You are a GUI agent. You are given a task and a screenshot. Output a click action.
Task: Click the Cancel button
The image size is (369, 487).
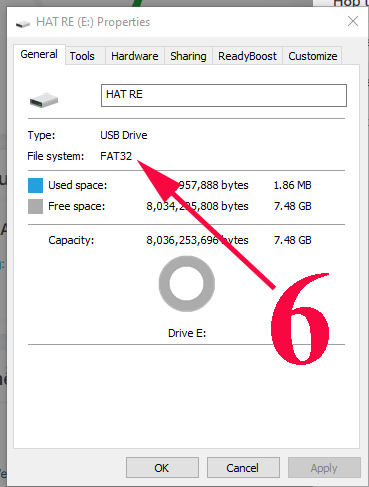(x=243, y=468)
